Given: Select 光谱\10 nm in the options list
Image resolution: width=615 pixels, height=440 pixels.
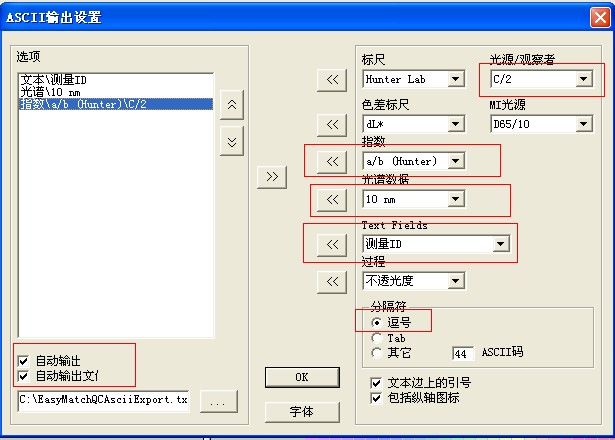Looking at the screenshot, I should (x=50, y=91).
